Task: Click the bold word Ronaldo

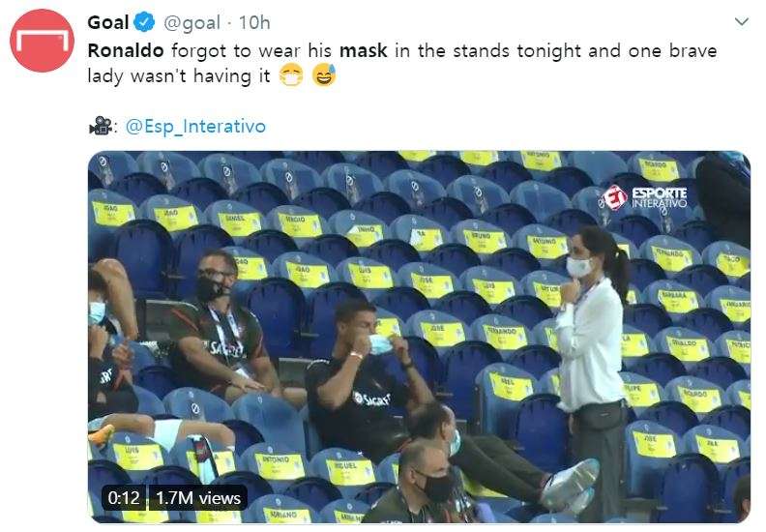Action: pos(125,50)
